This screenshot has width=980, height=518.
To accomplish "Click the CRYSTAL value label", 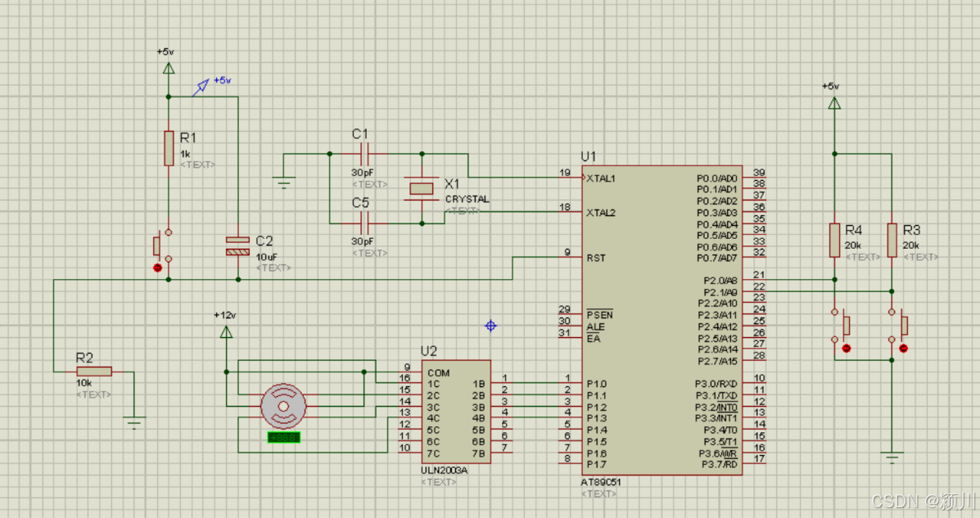I will tap(467, 199).
